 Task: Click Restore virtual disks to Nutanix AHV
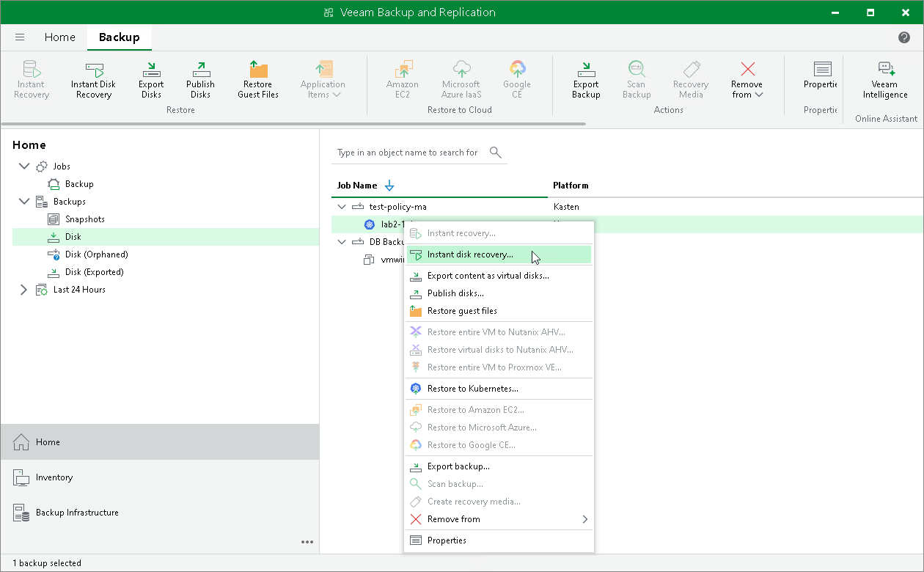[499, 350]
